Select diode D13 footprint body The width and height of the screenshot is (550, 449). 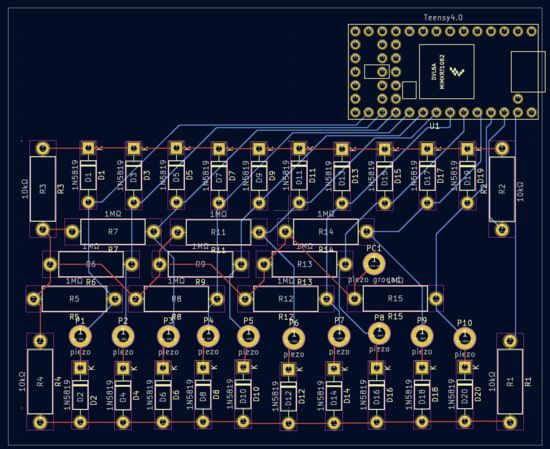(x=341, y=176)
